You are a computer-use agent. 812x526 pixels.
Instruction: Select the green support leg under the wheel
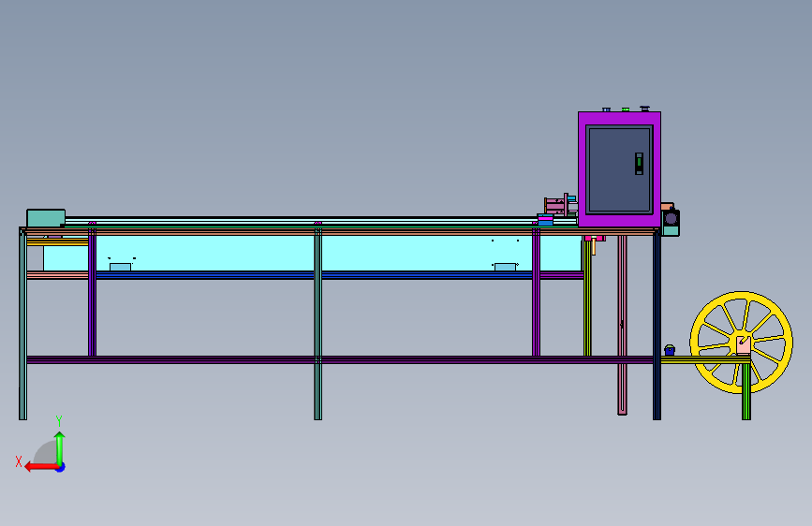point(746,391)
